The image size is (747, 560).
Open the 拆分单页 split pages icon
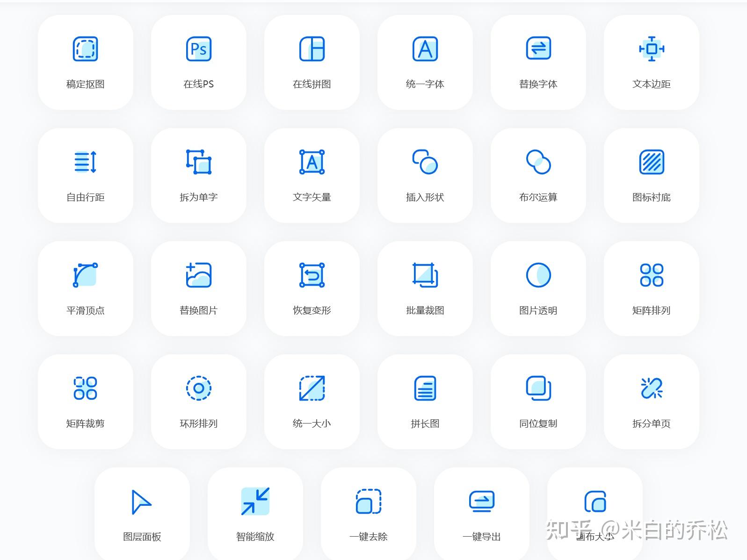click(652, 388)
